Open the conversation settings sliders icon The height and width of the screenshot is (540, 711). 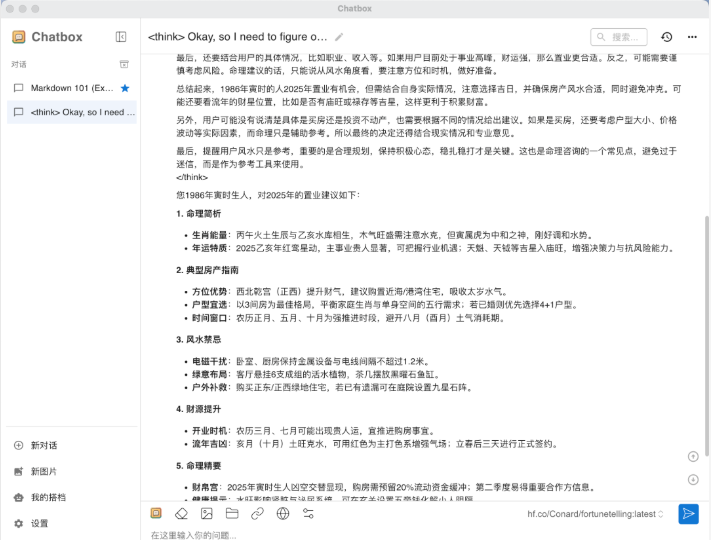[x=308, y=513]
